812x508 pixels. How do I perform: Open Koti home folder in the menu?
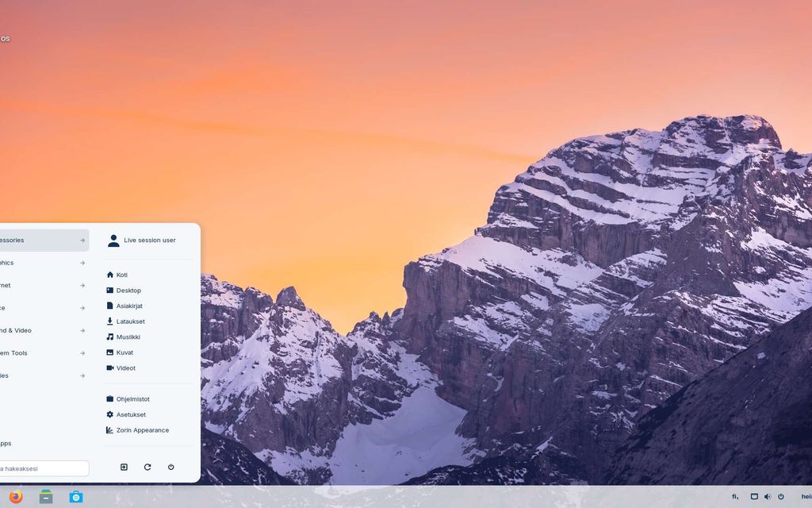click(x=121, y=275)
